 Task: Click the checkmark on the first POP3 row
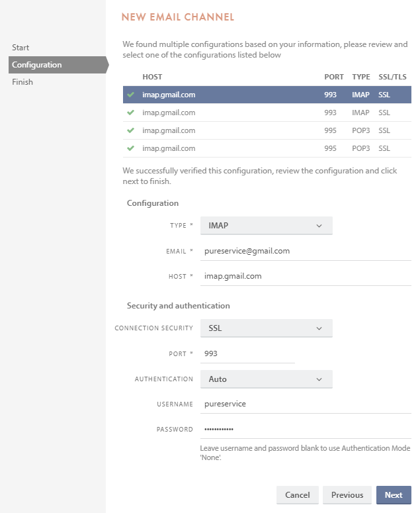click(130, 130)
